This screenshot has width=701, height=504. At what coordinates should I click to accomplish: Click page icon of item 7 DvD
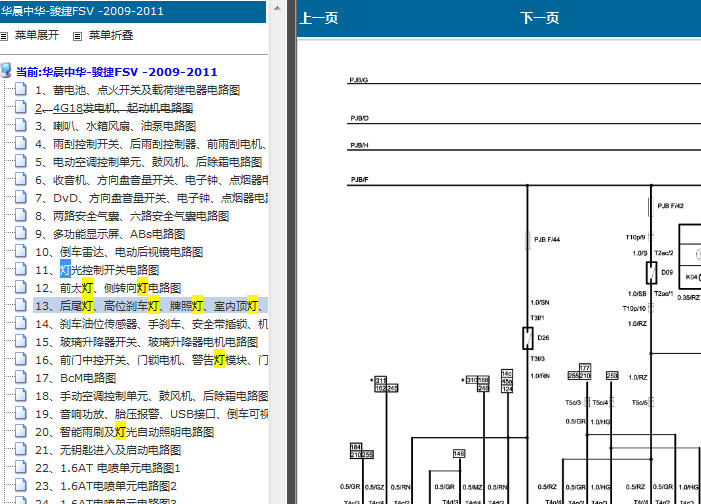point(21,197)
